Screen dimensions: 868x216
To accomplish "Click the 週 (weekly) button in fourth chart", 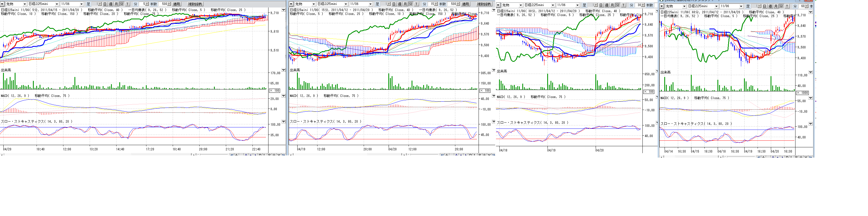I will (770, 6).
